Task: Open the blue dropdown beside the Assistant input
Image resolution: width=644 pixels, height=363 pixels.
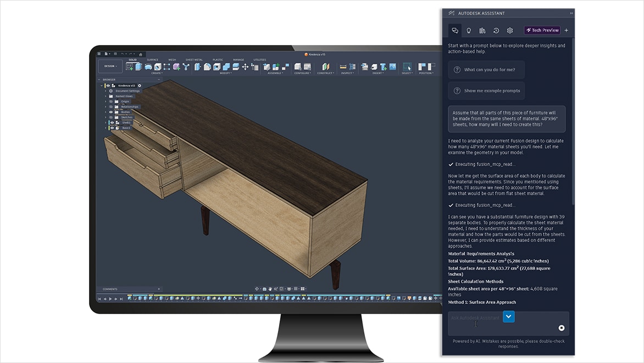Action: 509,316
